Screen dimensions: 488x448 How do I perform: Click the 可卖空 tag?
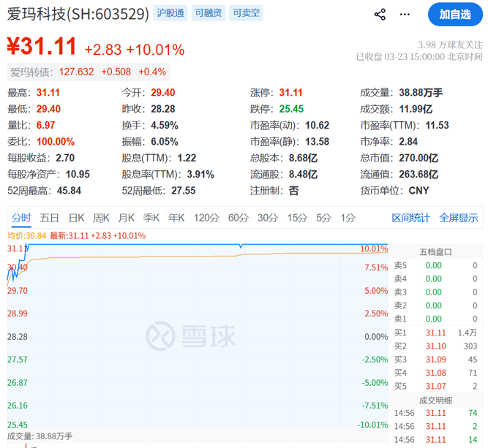point(246,13)
